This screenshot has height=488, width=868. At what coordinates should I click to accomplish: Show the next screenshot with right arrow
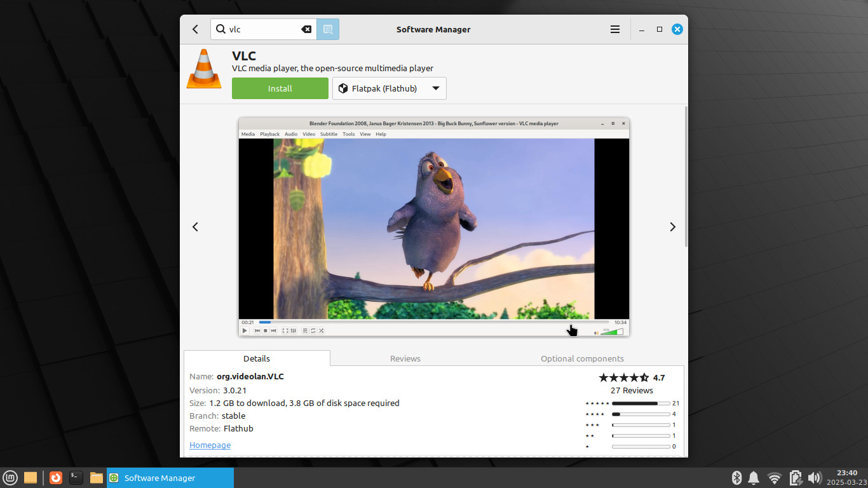coord(673,227)
